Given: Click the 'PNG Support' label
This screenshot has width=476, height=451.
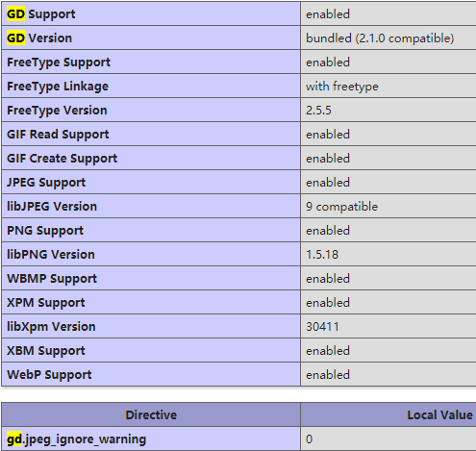Looking at the screenshot, I should (45, 231).
